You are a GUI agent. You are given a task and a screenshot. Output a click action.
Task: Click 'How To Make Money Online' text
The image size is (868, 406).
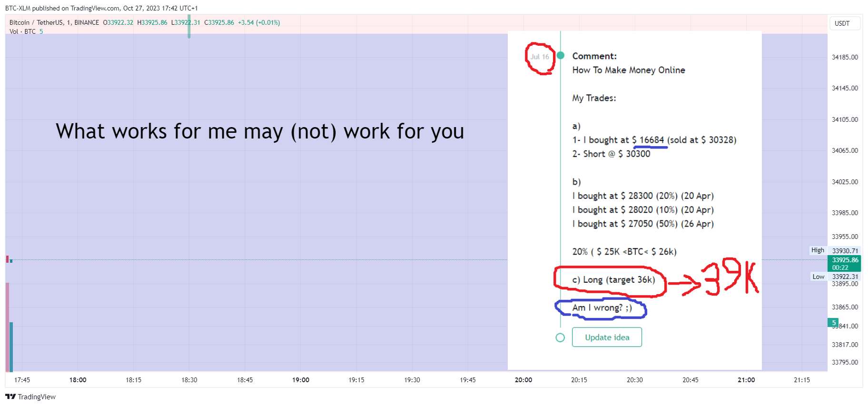[629, 70]
